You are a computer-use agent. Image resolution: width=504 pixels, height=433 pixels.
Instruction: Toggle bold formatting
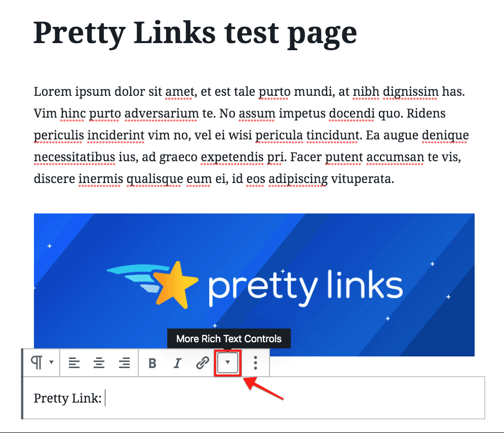[152, 363]
